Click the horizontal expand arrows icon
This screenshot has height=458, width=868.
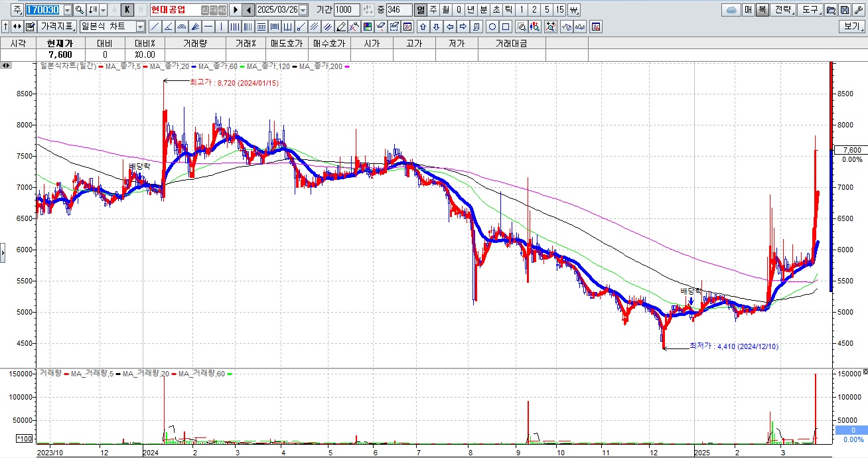coord(17,27)
